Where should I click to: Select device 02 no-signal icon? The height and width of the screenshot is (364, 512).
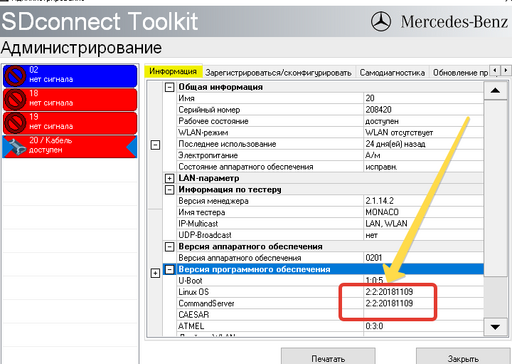tap(15, 75)
